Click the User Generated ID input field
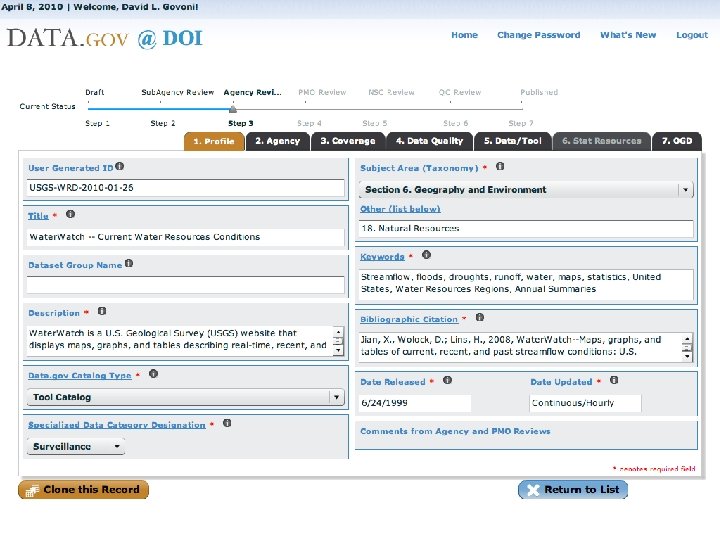Screen dimensions: 720x540 coord(186,188)
